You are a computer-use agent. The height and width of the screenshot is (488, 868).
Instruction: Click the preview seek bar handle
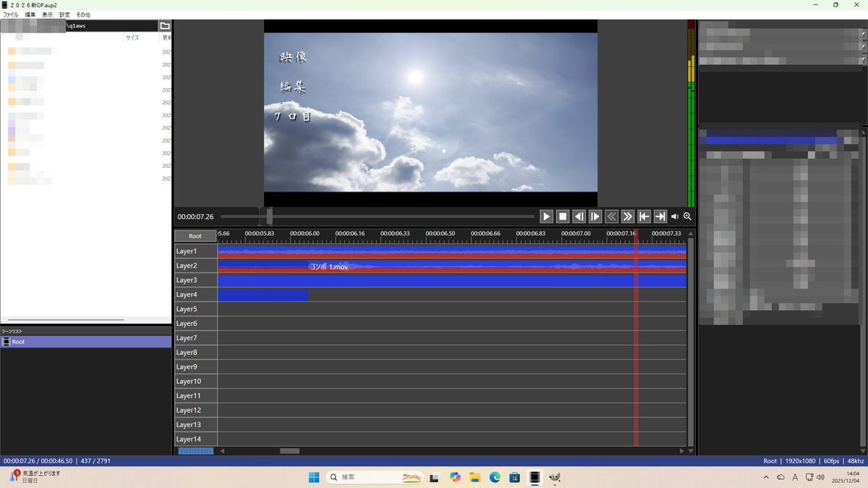click(x=269, y=216)
